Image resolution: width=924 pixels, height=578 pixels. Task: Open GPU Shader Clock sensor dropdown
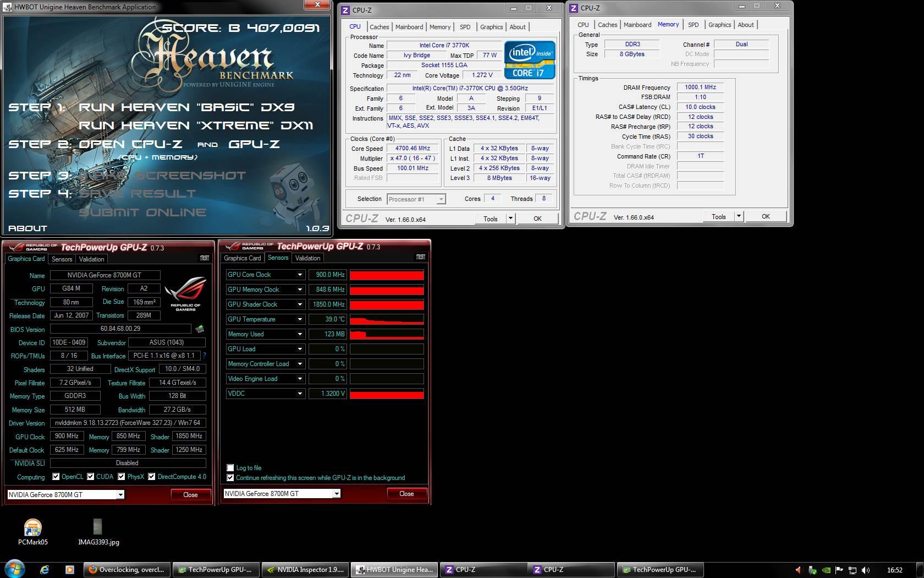300,304
